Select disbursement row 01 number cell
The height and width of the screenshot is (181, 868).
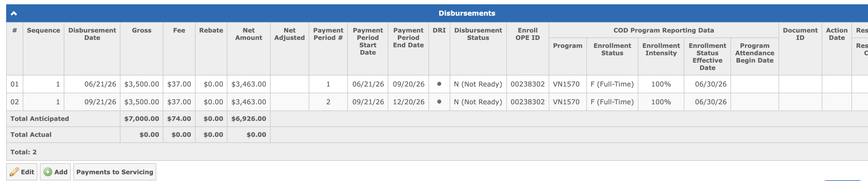[14, 84]
